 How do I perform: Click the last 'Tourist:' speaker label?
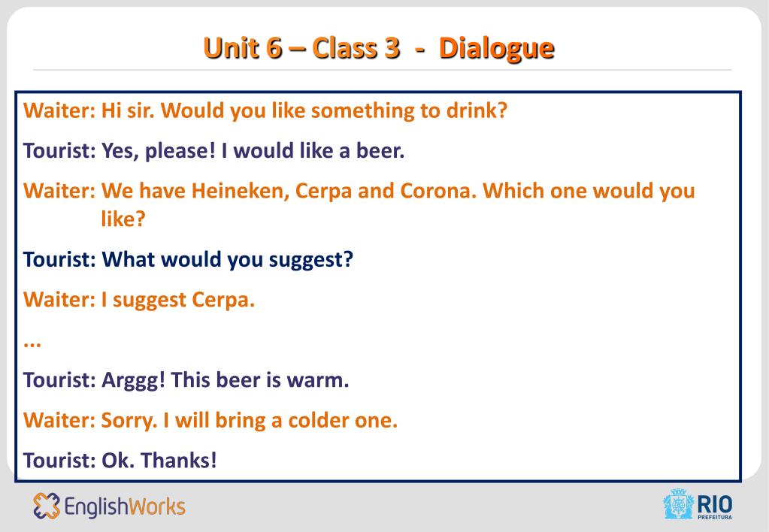pyautogui.click(x=59, y=461)
